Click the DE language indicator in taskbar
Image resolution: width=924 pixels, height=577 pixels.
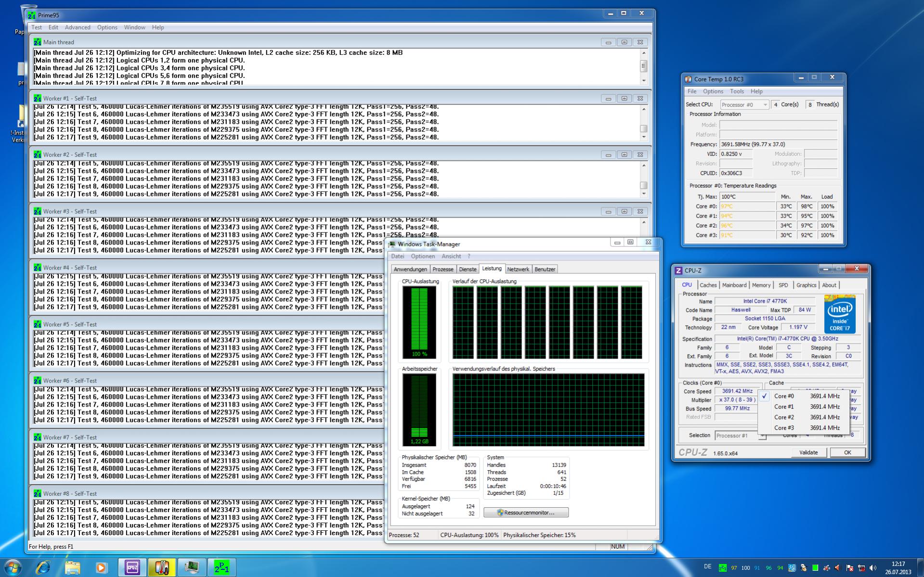(x=707, y=567)
